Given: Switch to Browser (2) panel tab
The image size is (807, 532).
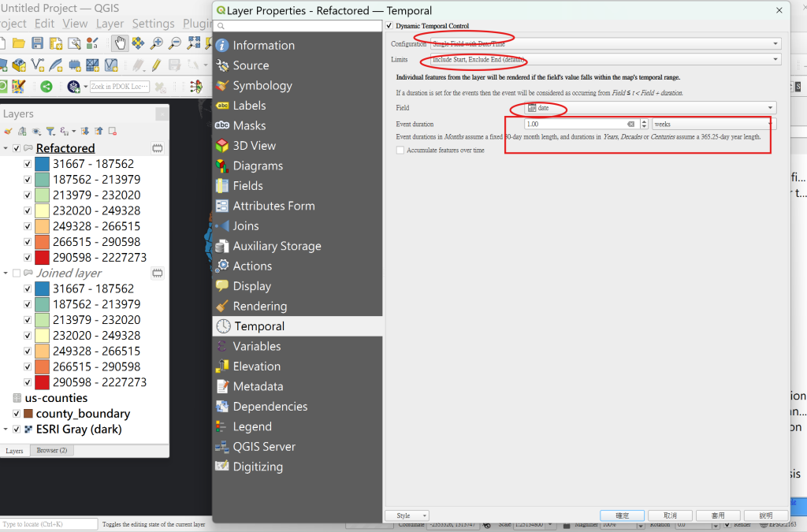Looking at the screenshot, I should [x=52, y=451].
